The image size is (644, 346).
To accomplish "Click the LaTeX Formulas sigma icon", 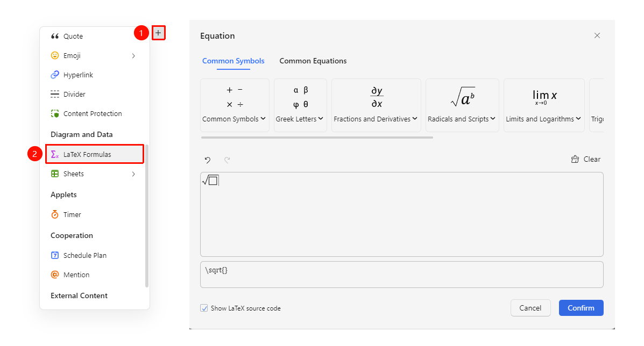I will coord(55,154).
